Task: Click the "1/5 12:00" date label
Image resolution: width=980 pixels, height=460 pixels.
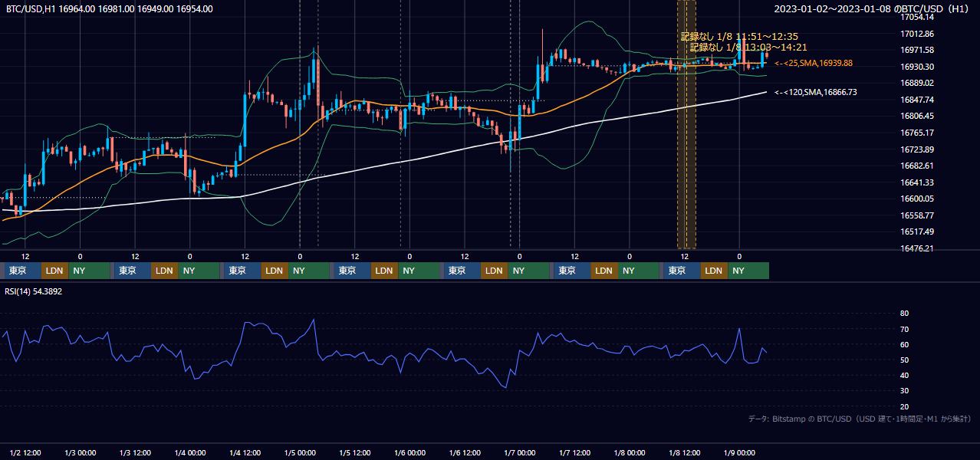Action: click(x=355, y=452)
